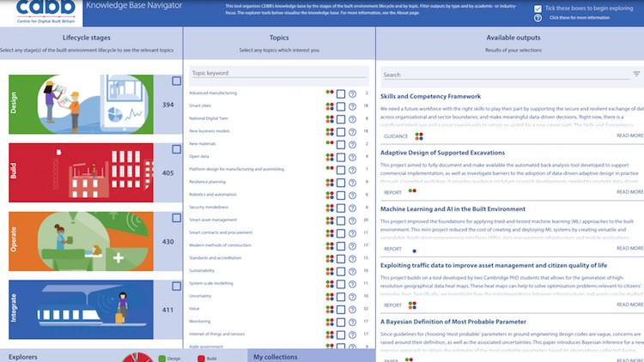Click the help icon for Value topic
644x362 pixels.
coord(352,310)
